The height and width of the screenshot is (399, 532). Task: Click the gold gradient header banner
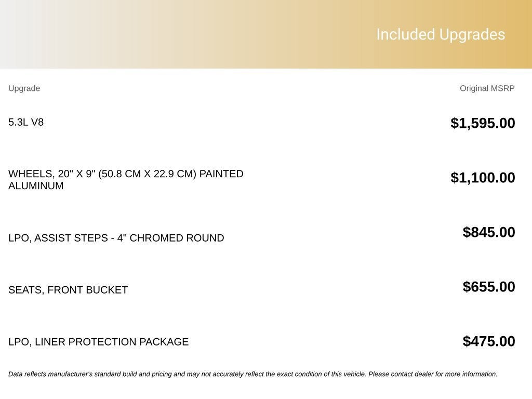click(x=266, y=34)
